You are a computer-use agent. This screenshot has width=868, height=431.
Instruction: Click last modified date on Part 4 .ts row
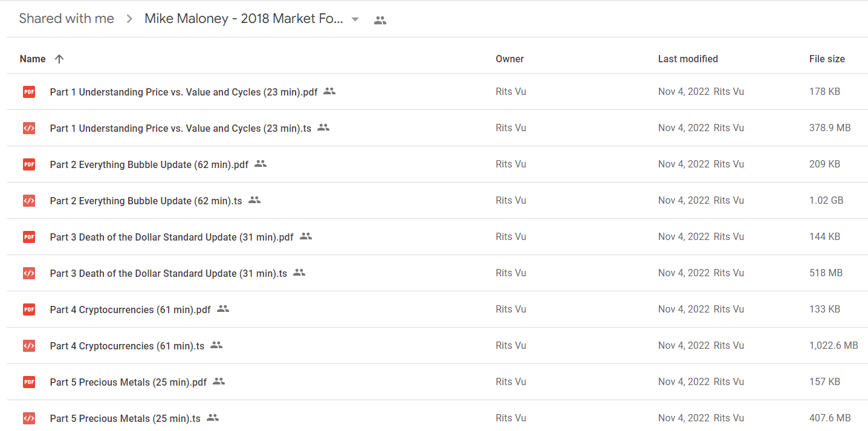pos(684,346)
